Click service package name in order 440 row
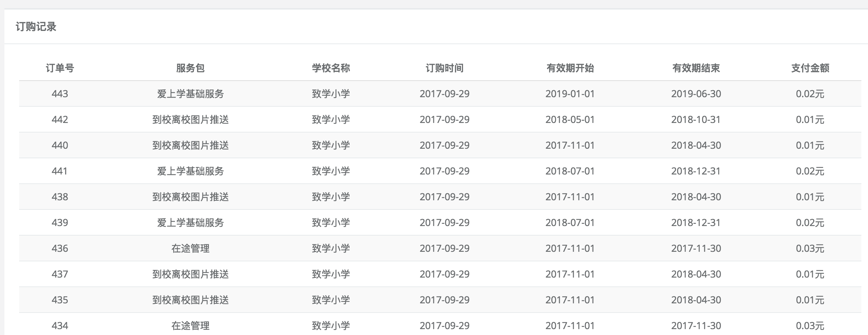The height and width of the screenshot is (335, 868). point(190,145)
